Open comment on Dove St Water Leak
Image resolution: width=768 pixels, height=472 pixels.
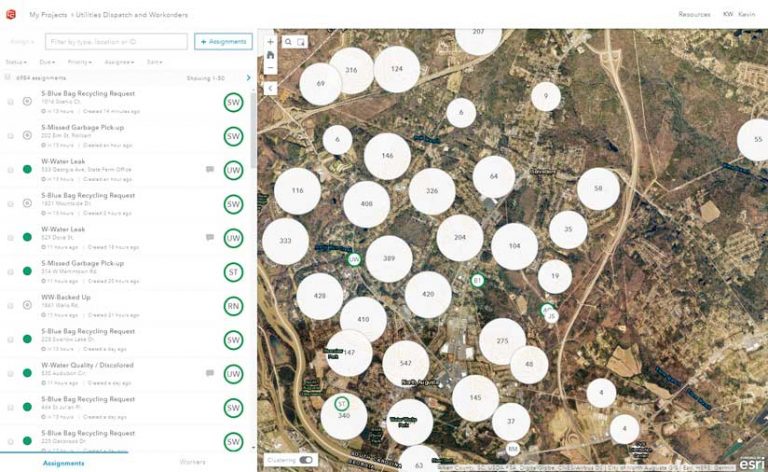click(x=210, y=237)
